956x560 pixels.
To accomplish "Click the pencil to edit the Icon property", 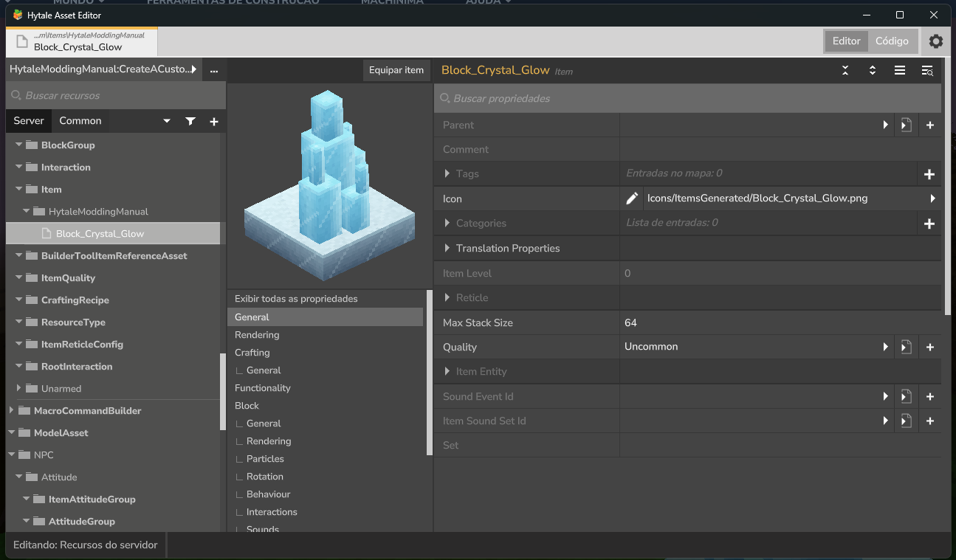I will 631,198.
